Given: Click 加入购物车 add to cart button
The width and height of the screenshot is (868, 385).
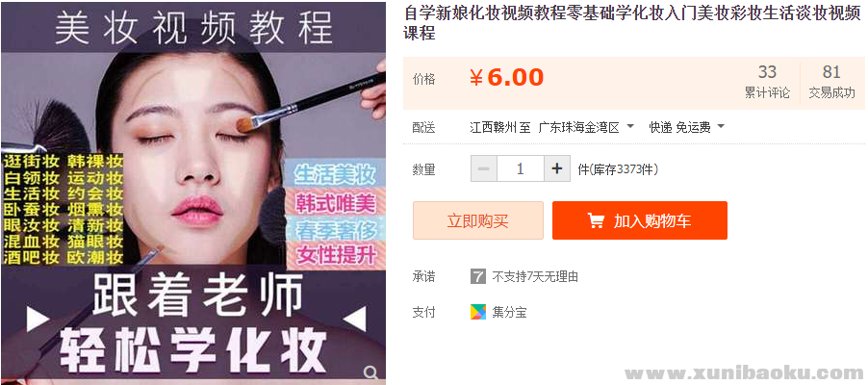Looking at the screenshot, I should 640,220.
